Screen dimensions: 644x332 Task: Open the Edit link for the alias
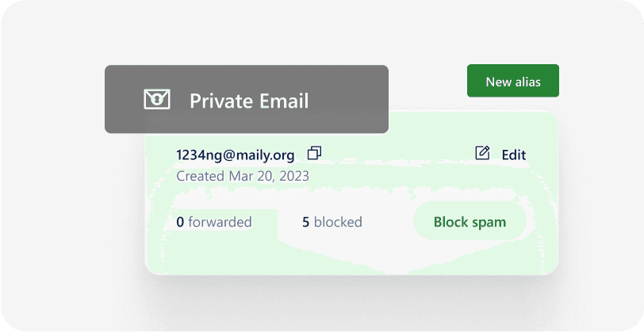pos(514,155)
